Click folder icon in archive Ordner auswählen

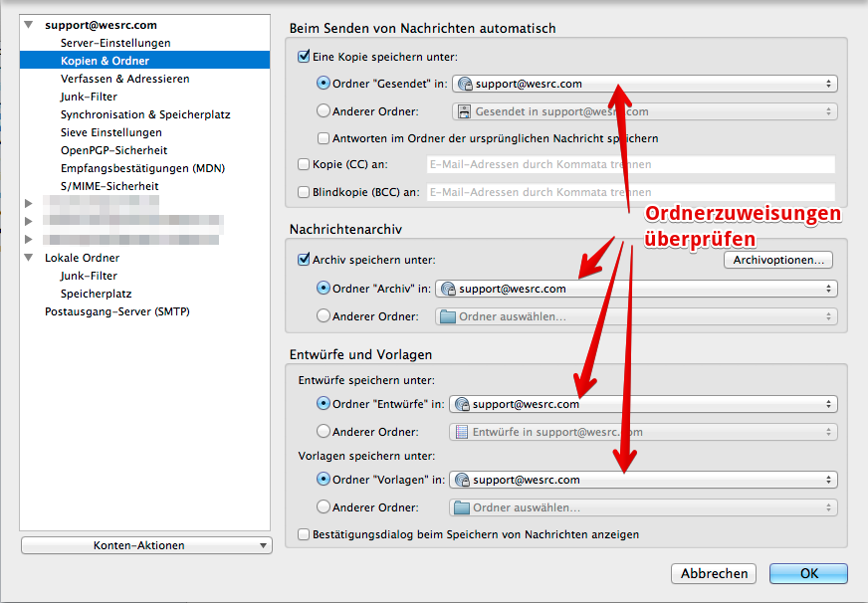(x=448, y=316)
